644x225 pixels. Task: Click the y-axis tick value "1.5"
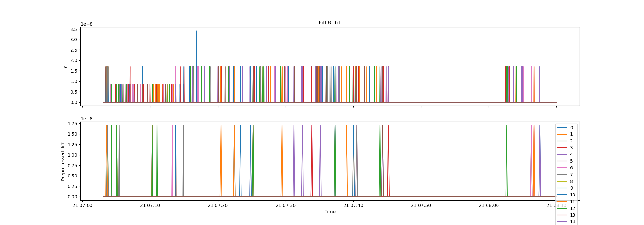(74, 71)
